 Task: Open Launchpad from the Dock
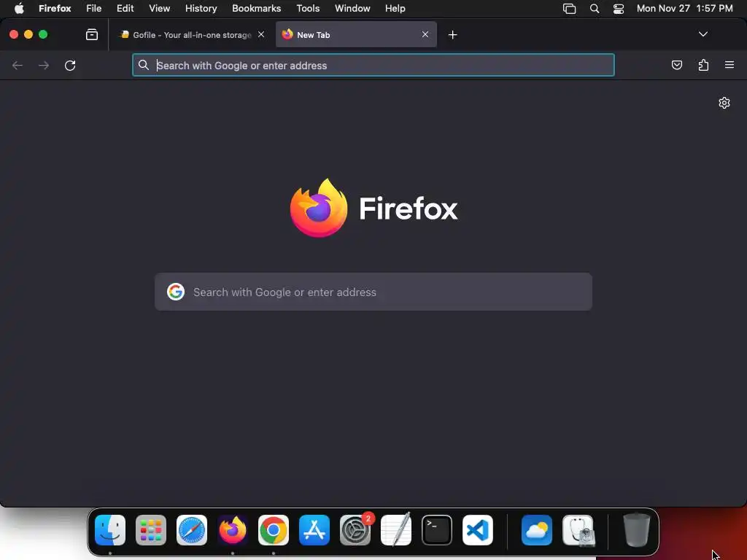tap(151, 530)
